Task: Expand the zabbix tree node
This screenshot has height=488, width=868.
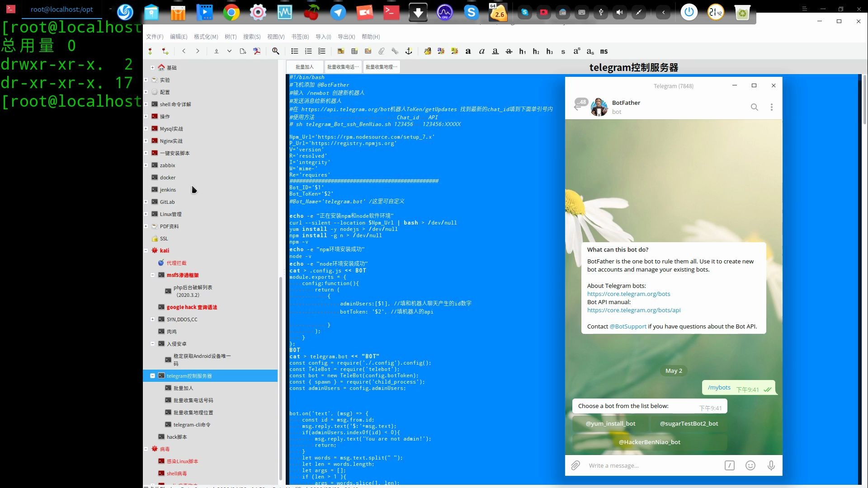Action: pyautogui.click(x=146, y=165)
